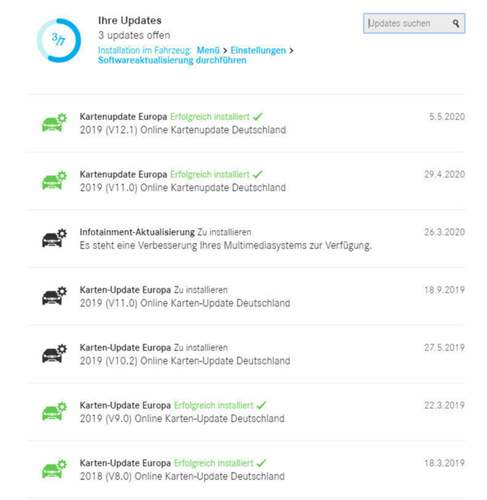Click black car icon for 18.9.2019 update

tap(54, 295)
